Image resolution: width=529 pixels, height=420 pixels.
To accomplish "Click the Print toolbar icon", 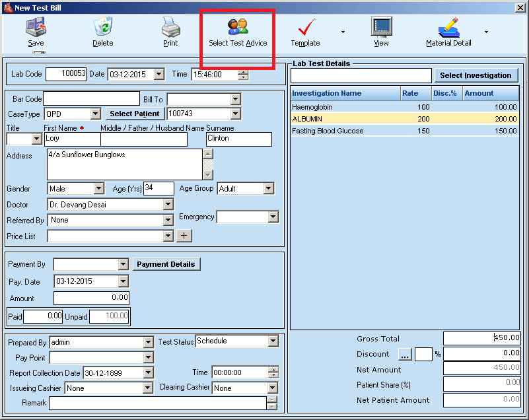I will click(170, 28).
